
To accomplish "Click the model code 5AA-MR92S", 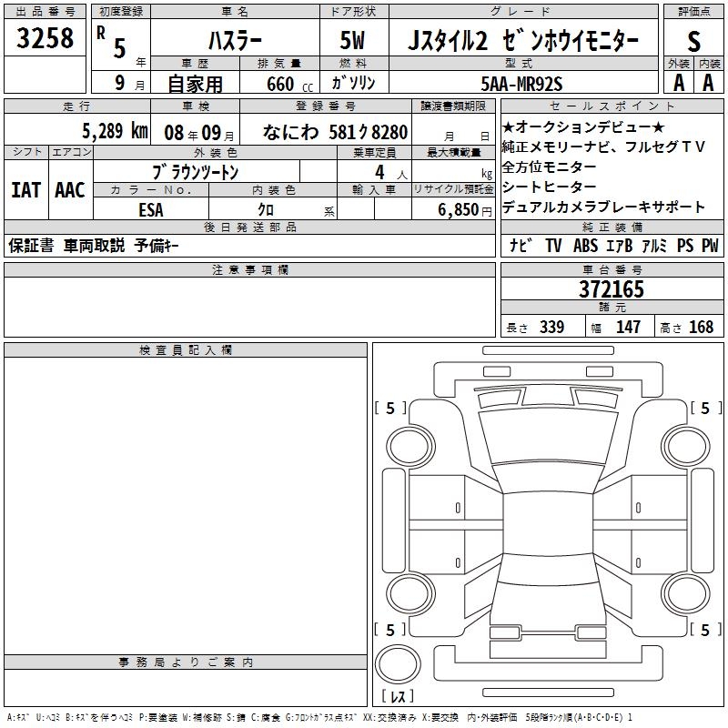I will click(x=521, y=84).
